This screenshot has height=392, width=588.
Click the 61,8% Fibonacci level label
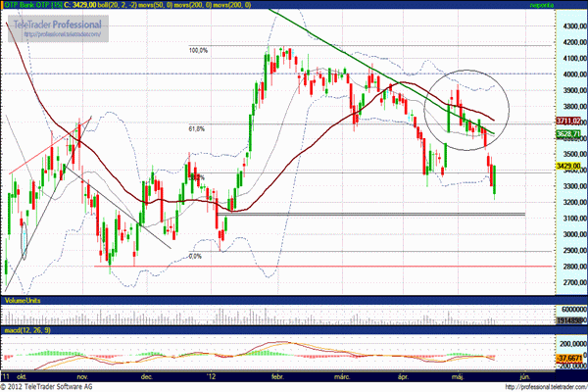click(x=197, y=129)
